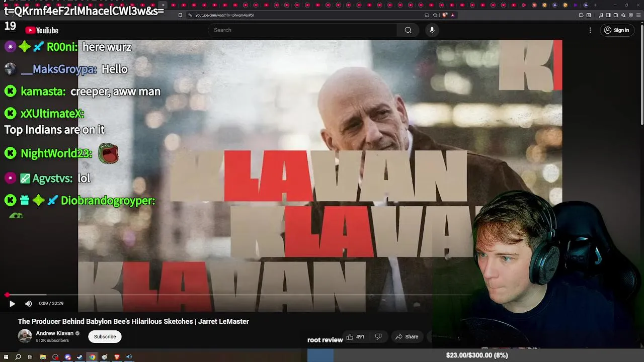Bookmark the page via address bar icon
644x362 pixels.
180,15
